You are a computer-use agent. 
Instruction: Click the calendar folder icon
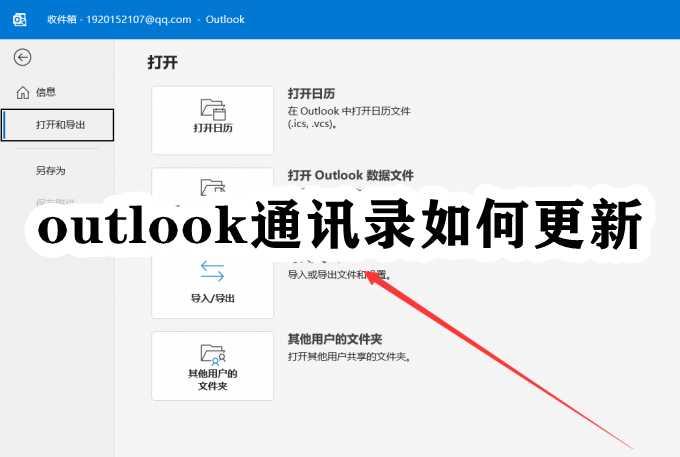coord(213,109)
